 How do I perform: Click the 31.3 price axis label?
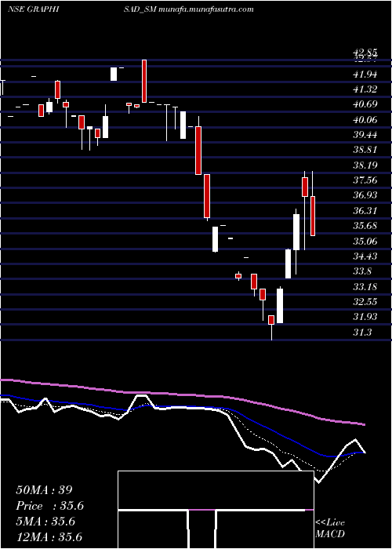(x=362, y=333)
